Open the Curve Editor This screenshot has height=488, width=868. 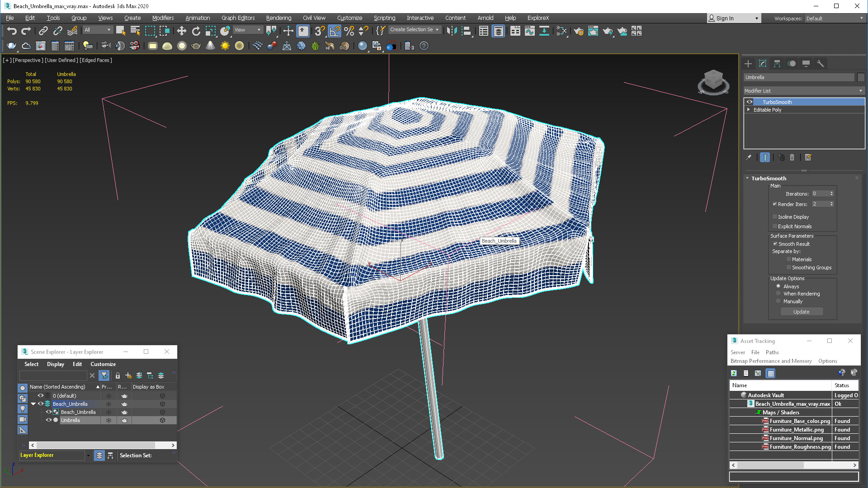click(530, 31)
